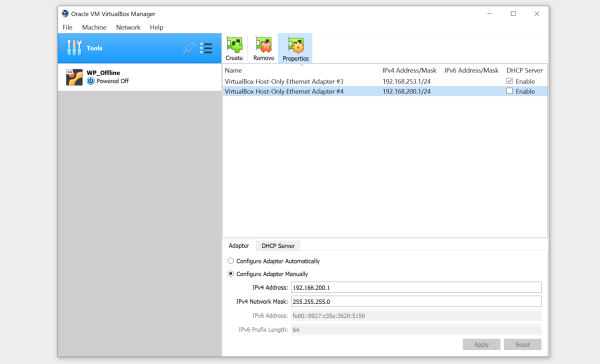Open the File menu

click(x=67, y=27)
